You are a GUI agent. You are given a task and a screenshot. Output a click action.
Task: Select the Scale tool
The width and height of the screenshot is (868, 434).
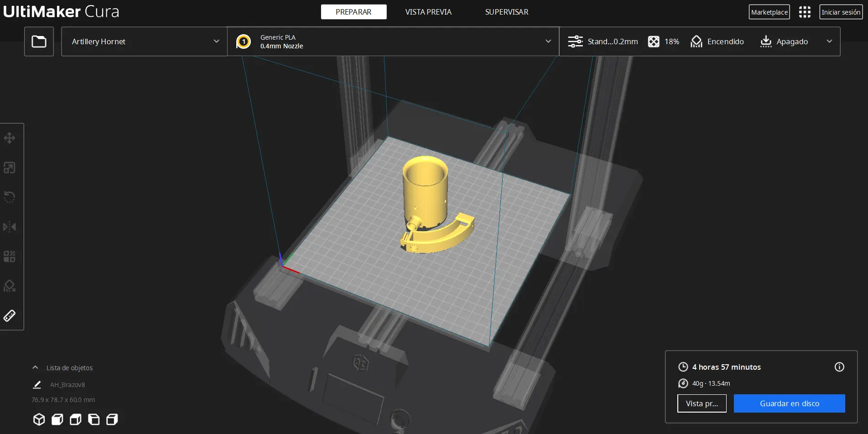click(10, 168)
